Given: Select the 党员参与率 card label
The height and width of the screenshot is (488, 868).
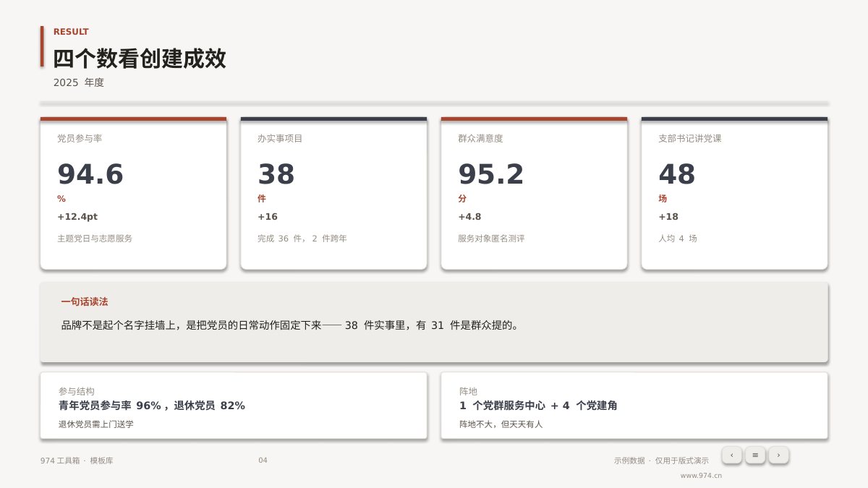Looking at the screenshot, I should [x=80, y=138].
